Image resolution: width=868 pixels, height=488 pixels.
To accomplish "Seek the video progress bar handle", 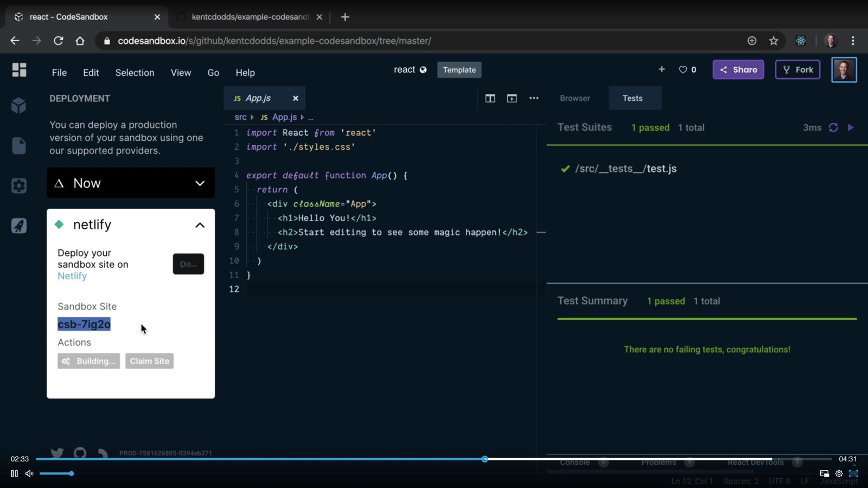I will point(485,459).
